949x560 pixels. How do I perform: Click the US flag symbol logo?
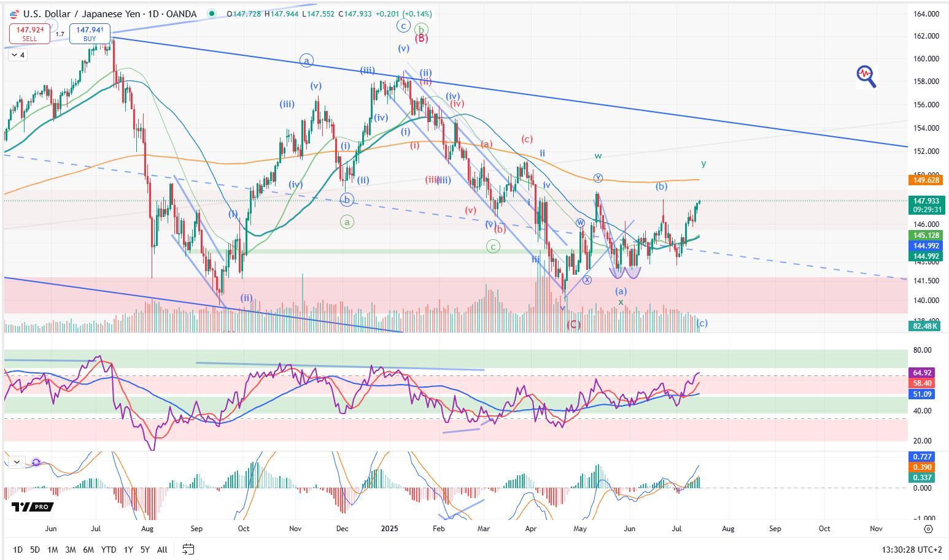point(14,13)
